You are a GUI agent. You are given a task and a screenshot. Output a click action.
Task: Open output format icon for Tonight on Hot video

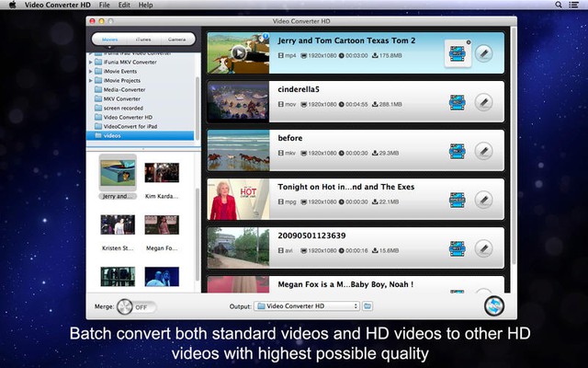pos(457,199)
